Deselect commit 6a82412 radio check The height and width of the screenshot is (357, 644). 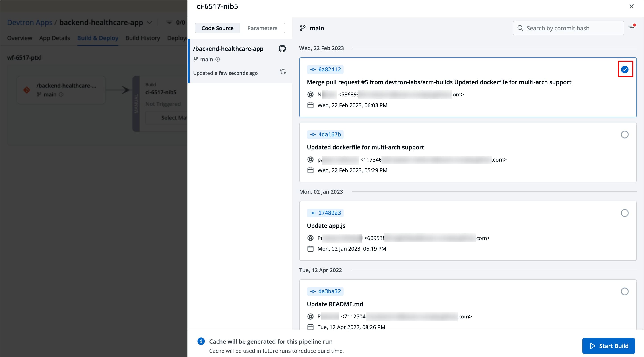tap(625, 70)
